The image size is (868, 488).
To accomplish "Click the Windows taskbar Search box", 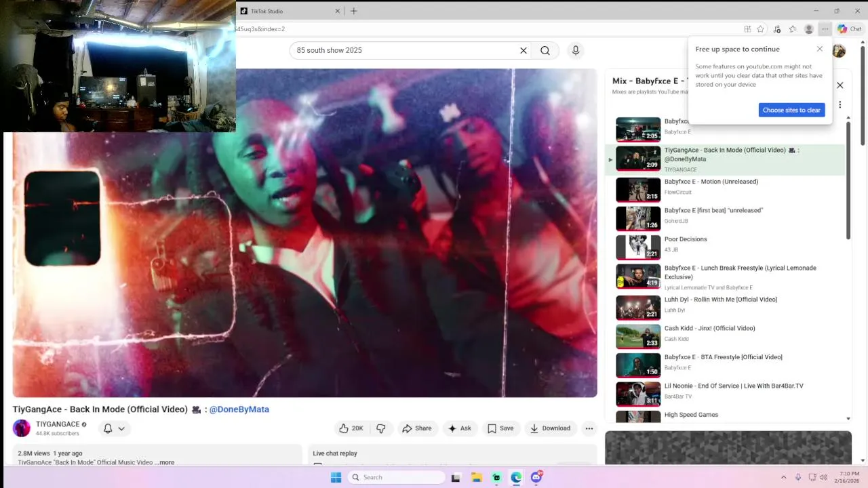I will 397,477.
